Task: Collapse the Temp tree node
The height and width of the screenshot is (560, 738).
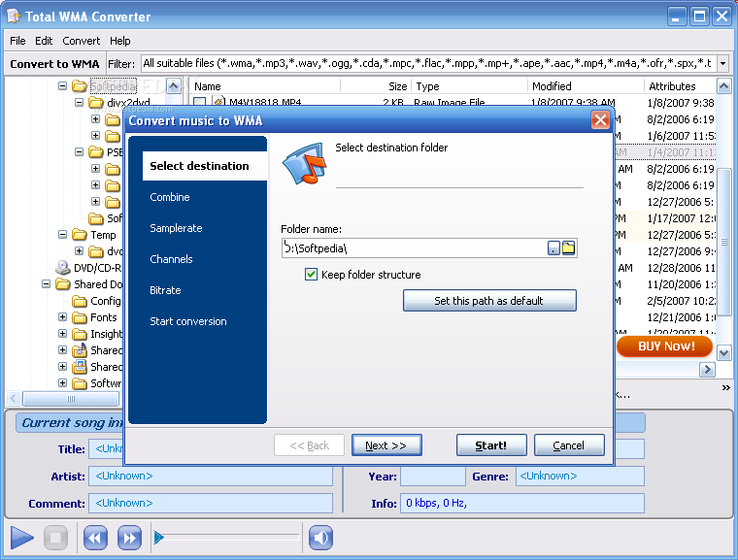Action: pos(62,234)
